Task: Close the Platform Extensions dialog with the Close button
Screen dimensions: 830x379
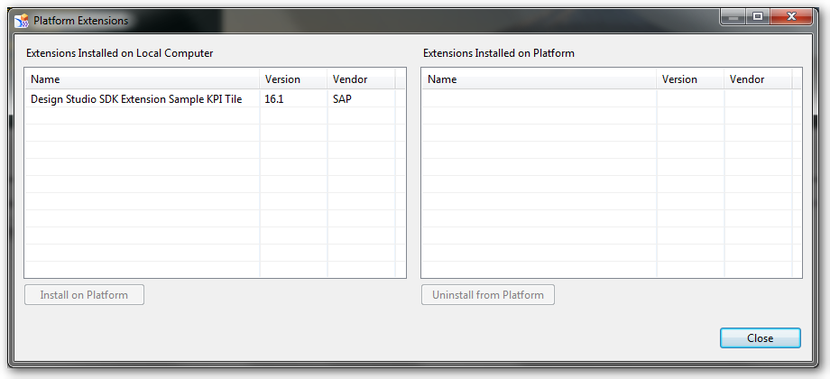Action: [760, 338]
